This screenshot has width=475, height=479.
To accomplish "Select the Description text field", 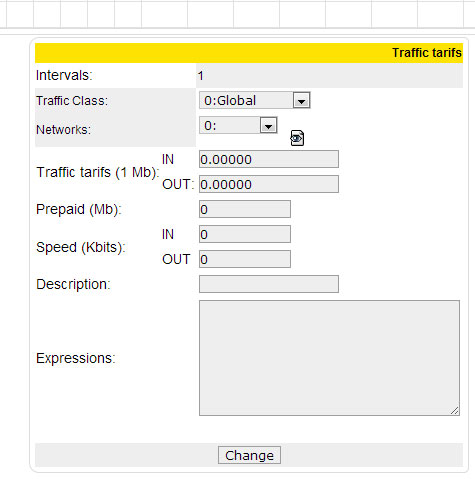I will (269, 284).
